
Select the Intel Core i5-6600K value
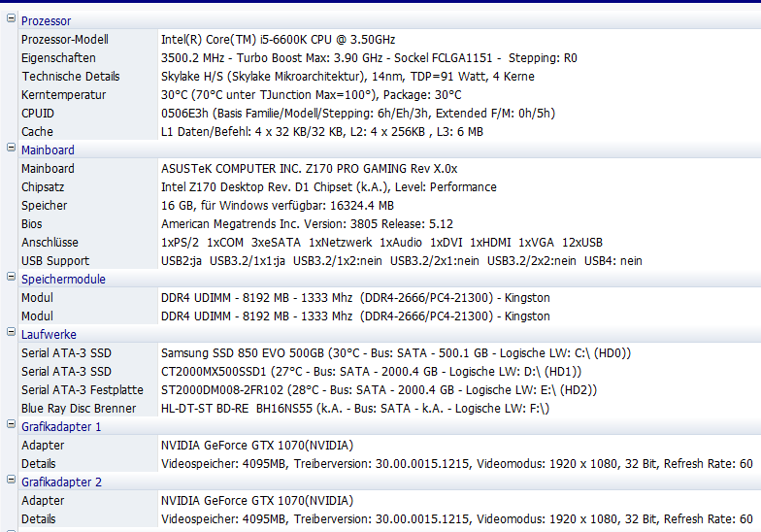coord(278,39)
